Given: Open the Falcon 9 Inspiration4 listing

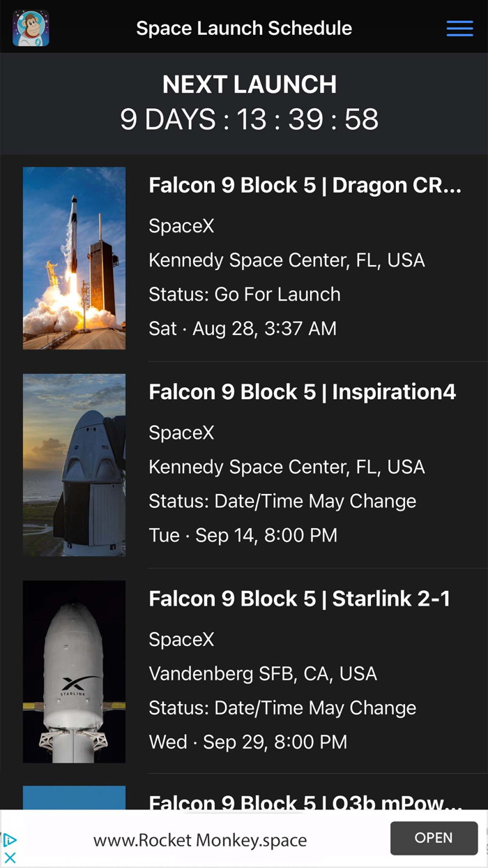Looking at the screenshot, I should 302,391.
